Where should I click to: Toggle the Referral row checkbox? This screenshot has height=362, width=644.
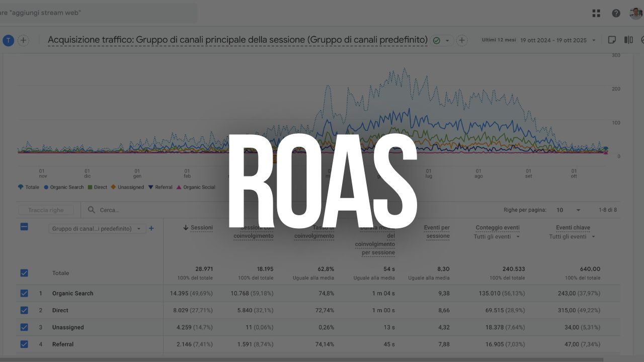[24, 344]
